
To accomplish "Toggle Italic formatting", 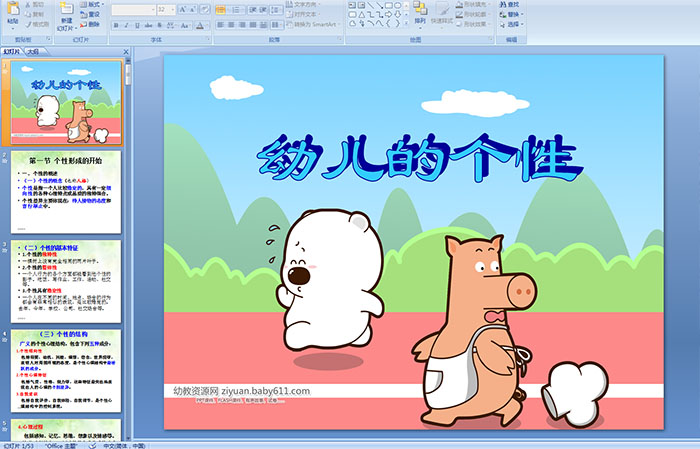I will coord(126,25).
